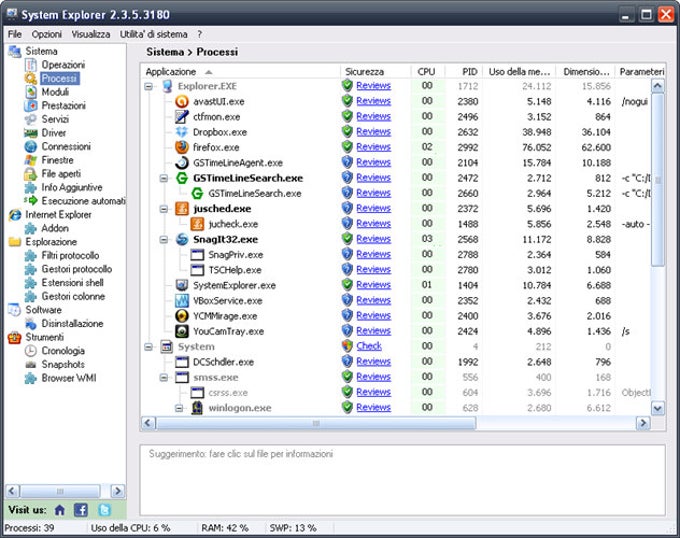This screenshot has height=538, width=680.
Task: Click the Driver sidebar icon
Action: click(30, 133)
